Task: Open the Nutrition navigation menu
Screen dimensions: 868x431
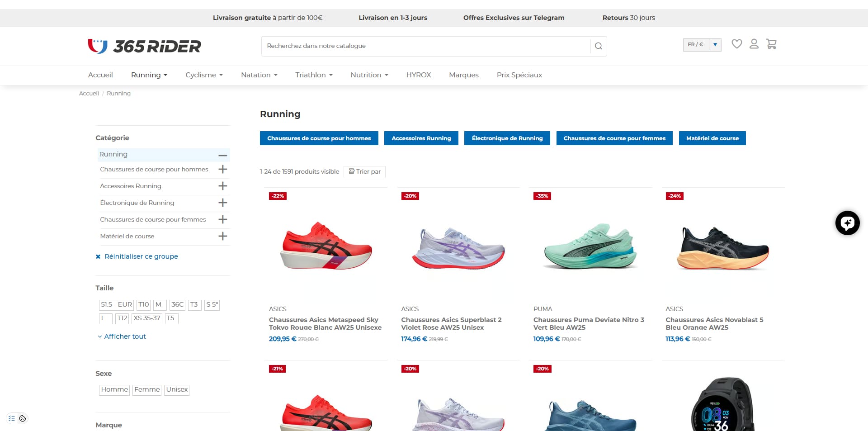Action: [x=369, y=75]
